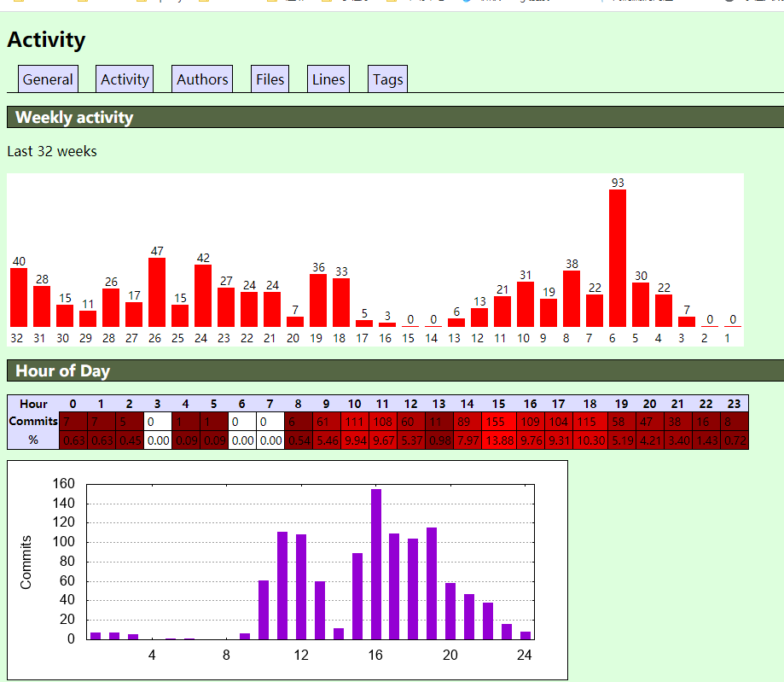The height and width of the screenshot is (682, 784).
Task: Click the week 27 bar labeled 17
Action: (134, 315)
